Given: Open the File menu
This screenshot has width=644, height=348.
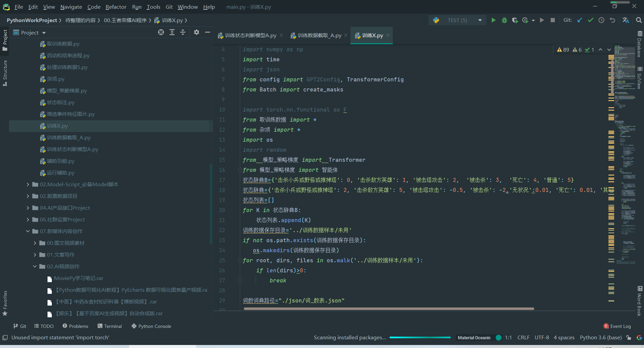Looking at the screenshot, I should pyautogui.click(x=19, y=7).
